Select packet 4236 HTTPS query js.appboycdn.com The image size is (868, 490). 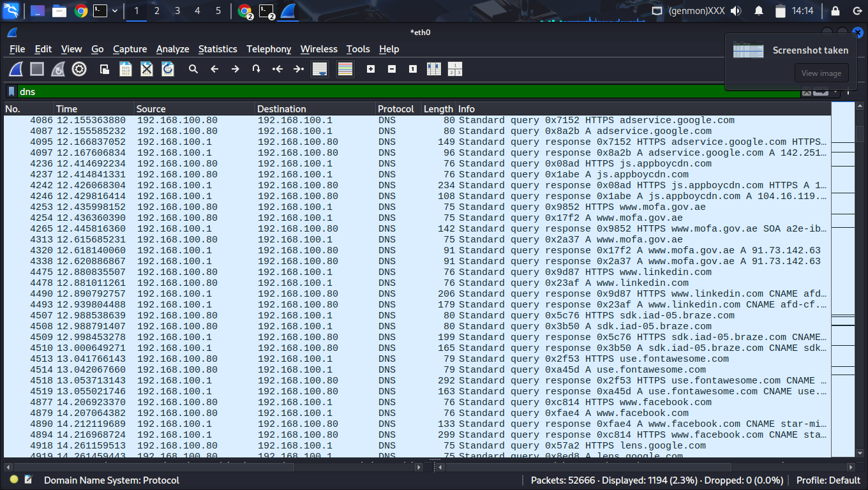[x=417, y=164]
